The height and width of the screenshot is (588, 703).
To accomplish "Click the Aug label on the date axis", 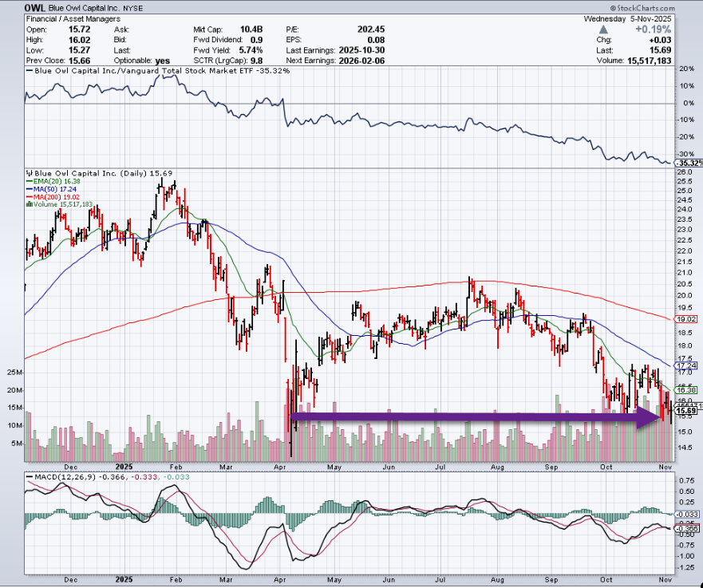I will pos(498,467).
